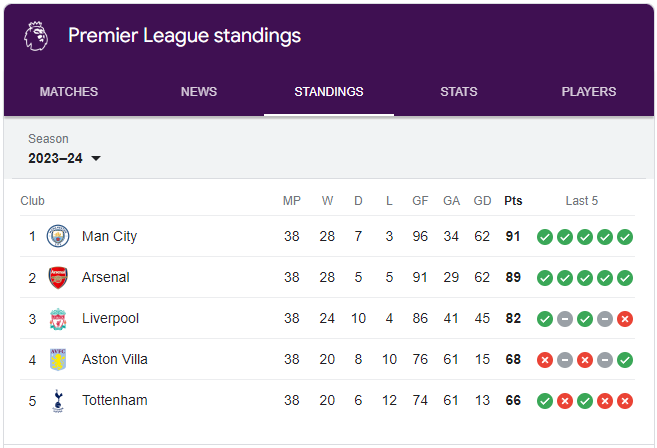Screen dimensions: 657x448
Task: Open the STATS tab
Action: (458, 91)
